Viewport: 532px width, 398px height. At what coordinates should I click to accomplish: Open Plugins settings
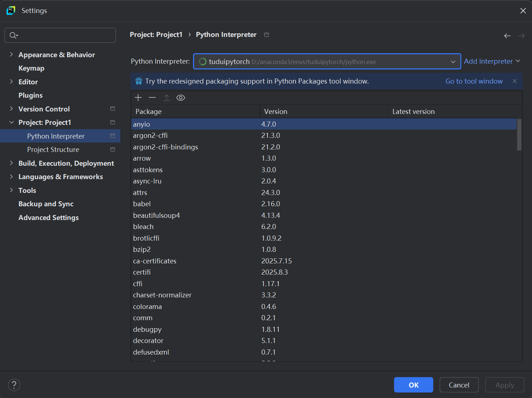pos(30,96)
